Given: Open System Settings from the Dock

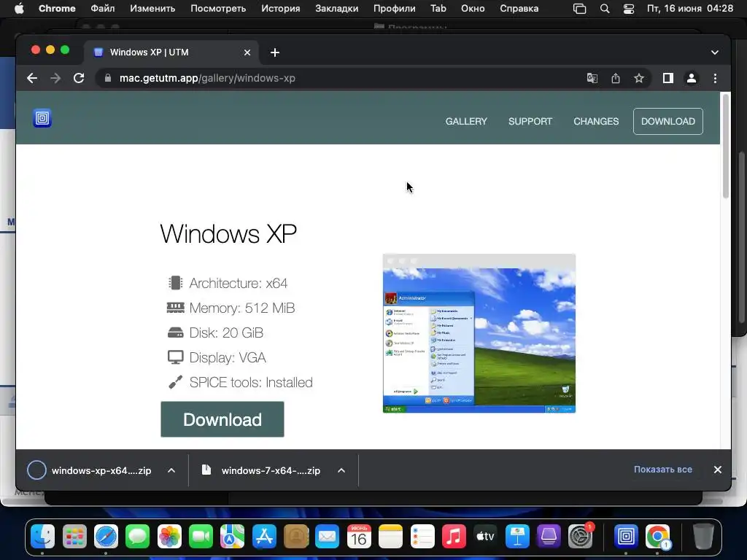Looking at the screenshot, I should pyautogui.click(x=580, y=537).
